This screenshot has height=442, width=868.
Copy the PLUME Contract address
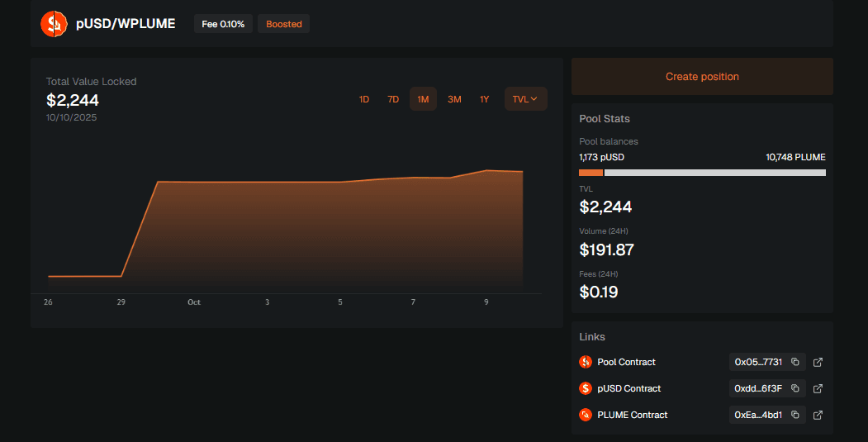pyautogui.click(x=795, y=415)
